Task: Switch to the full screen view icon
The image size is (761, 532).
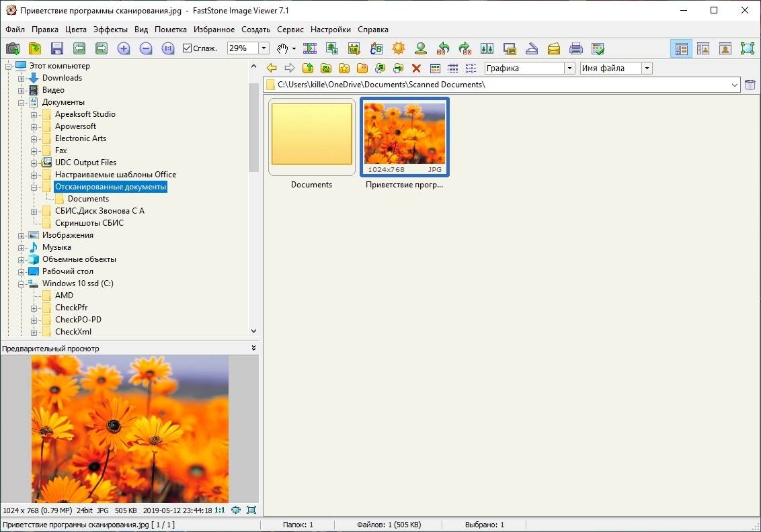Action: click(748, 48)
